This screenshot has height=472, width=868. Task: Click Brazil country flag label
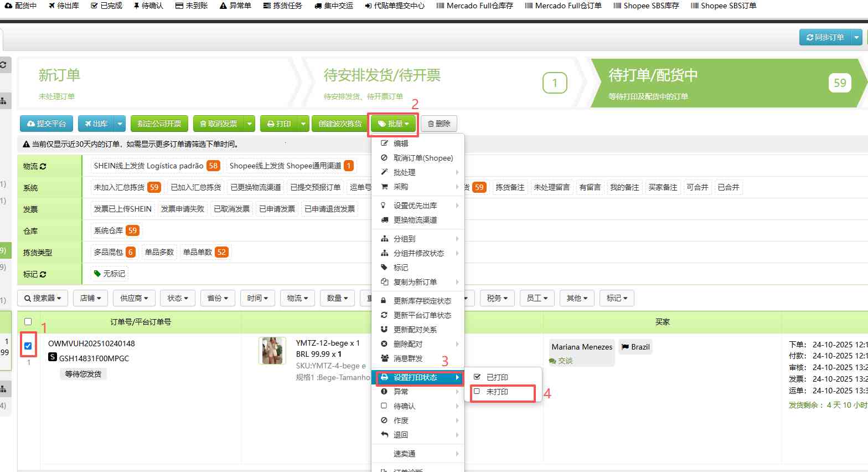tap(635, 347)
